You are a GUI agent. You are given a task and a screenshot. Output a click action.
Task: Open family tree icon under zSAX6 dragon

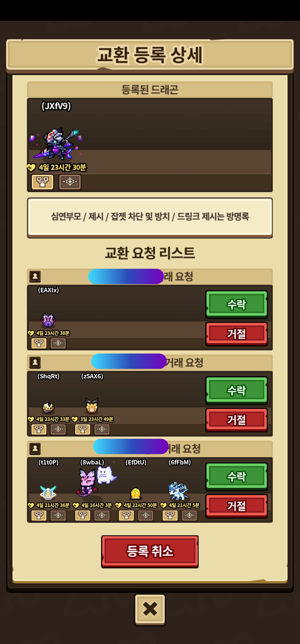pos(83,429)
